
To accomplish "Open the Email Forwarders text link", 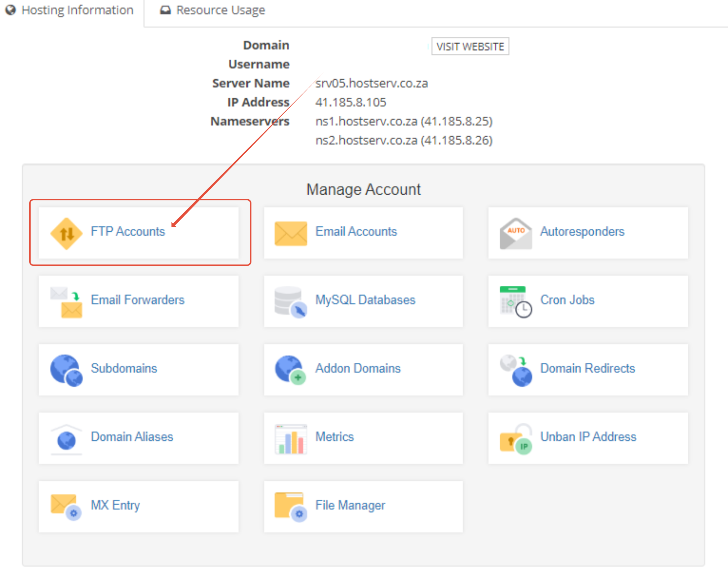I will coord(138,300).
